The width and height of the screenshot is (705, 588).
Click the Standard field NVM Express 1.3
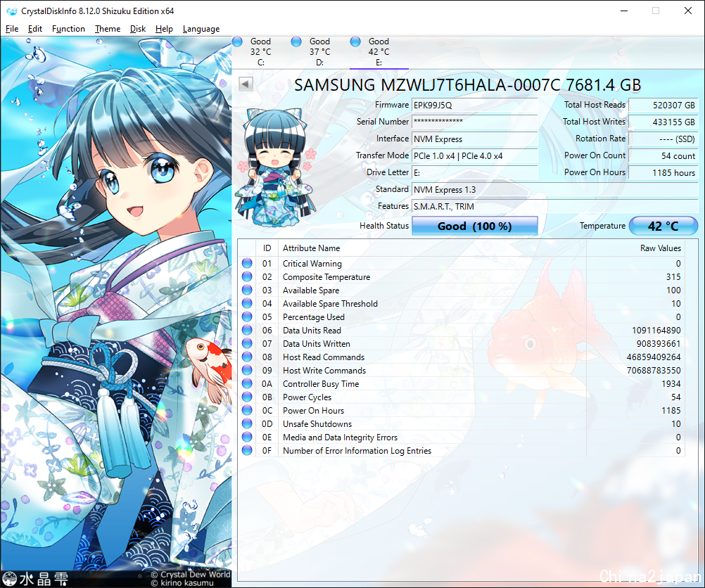[x=555, y=190]
